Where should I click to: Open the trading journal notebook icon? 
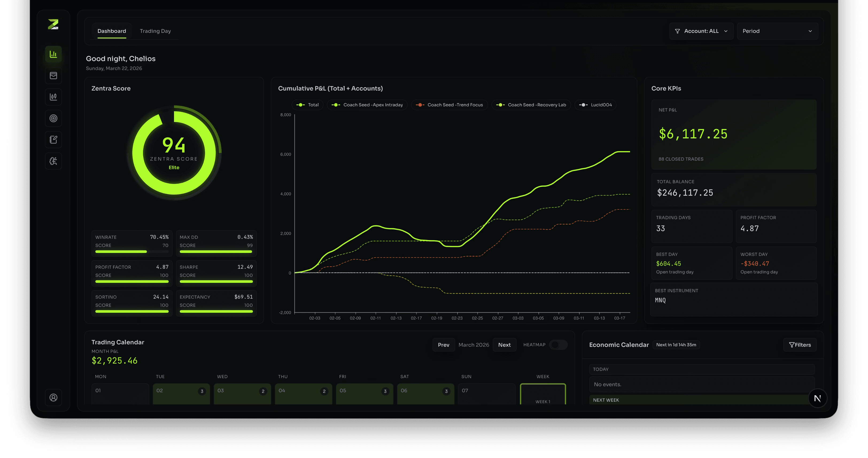pyautogui.click(x=53, y=139)
